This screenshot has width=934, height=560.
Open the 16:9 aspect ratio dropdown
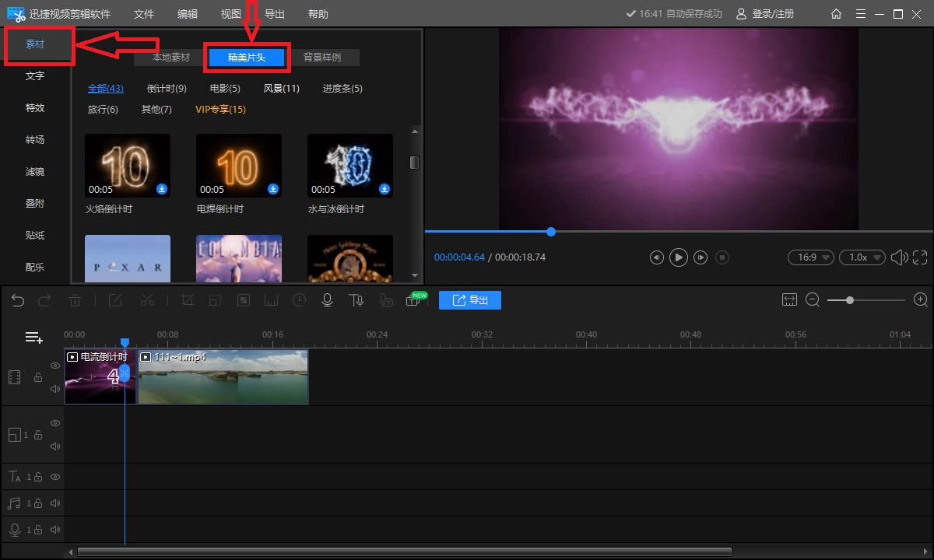tap(810, 257)
